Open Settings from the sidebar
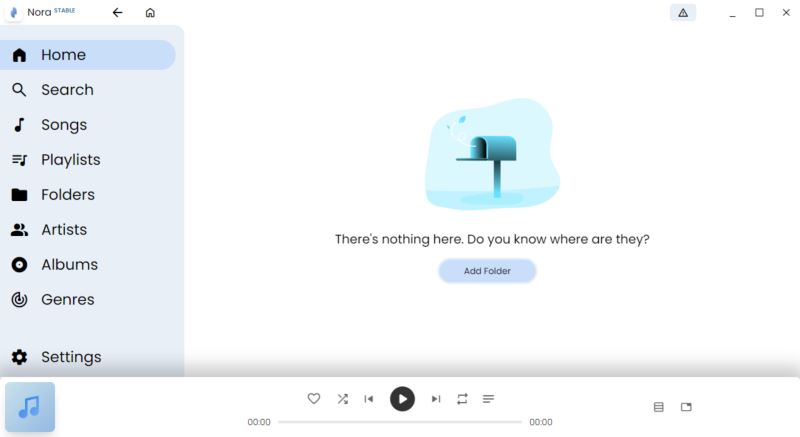The height and width of the screenshot is (437, 800). (88, 357)
